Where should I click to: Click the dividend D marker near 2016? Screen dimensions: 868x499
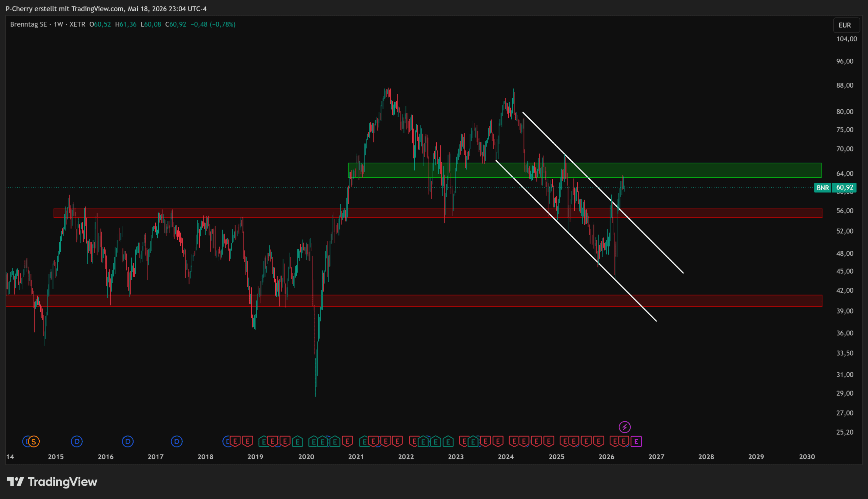click(128, 441)
